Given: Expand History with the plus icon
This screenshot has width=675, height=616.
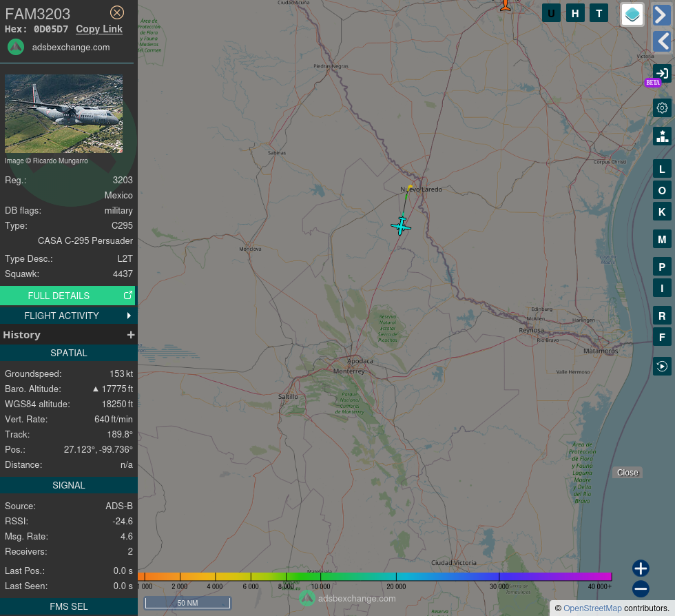Looking at the screenshot, I should click(131, 335).
